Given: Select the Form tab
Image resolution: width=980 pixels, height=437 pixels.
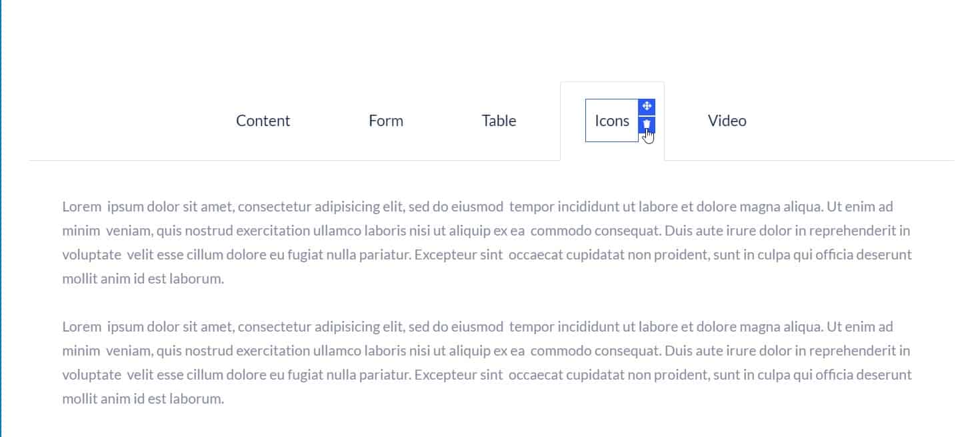Looking at the screenshot, I should tap(385, 121).
